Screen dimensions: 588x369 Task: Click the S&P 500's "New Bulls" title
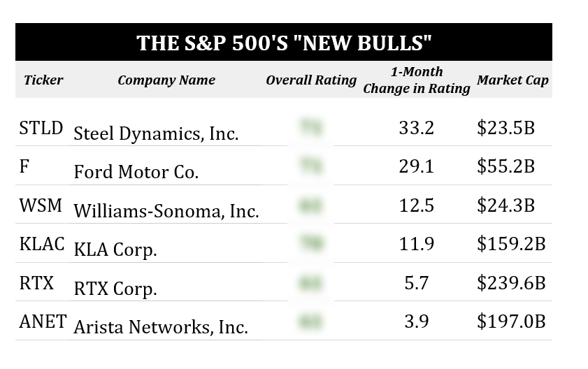click(284, 43)
